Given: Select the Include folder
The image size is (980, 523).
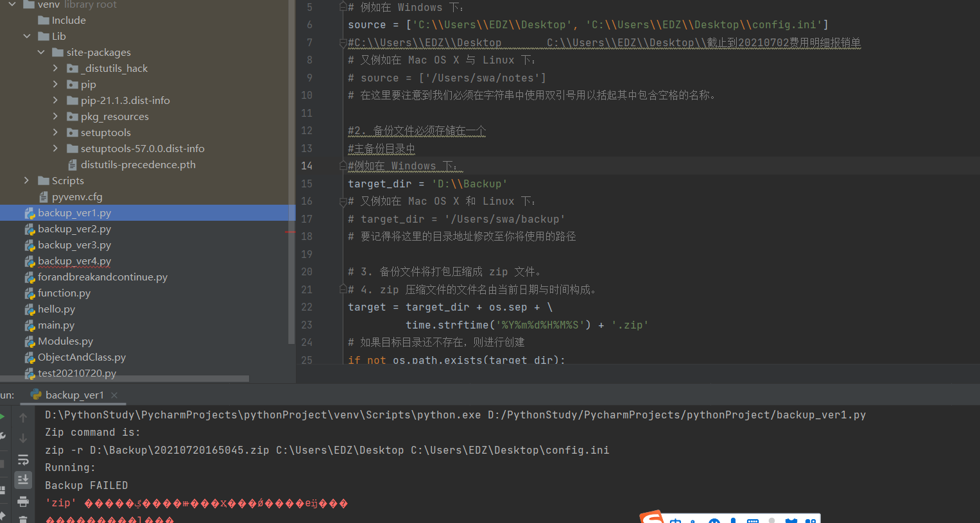Looking at the screenshot, I should coord(69,20).
